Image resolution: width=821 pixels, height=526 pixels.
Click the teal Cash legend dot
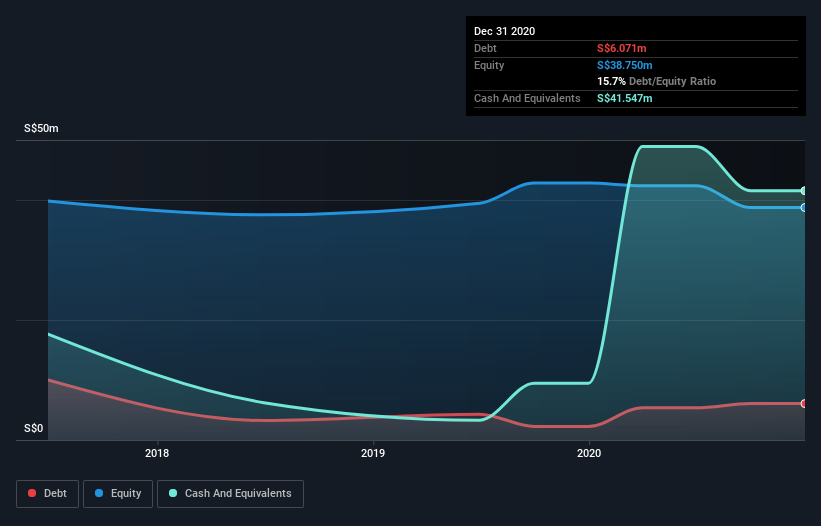click(173, 493)
